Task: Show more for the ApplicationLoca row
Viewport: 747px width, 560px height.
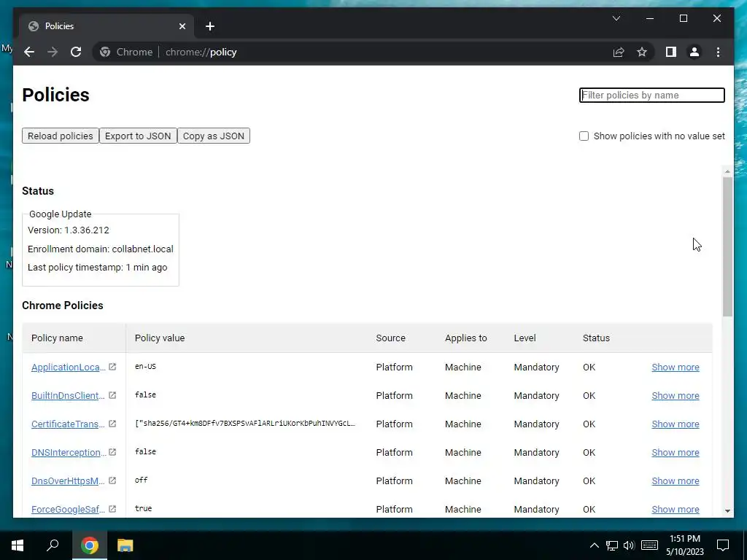Action: (x=675, y=367)
